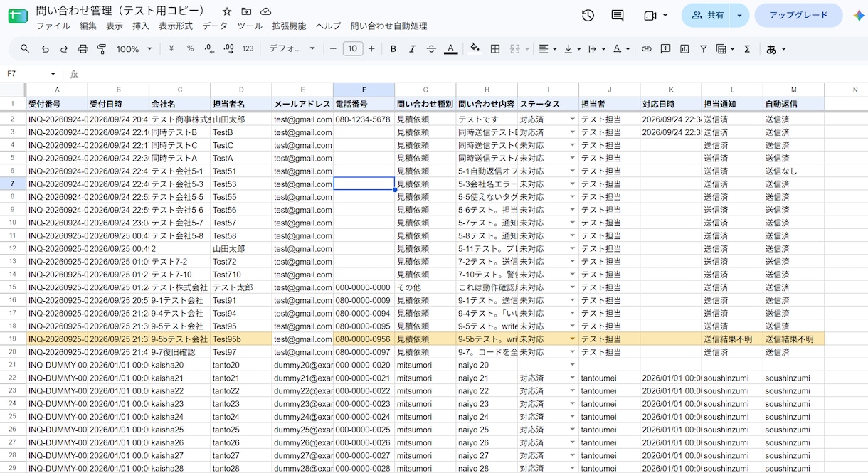Insert a comment
Image resolution: width=868 pixels, height=473 pixels.
pyautogui.click(x=665, y=49)
